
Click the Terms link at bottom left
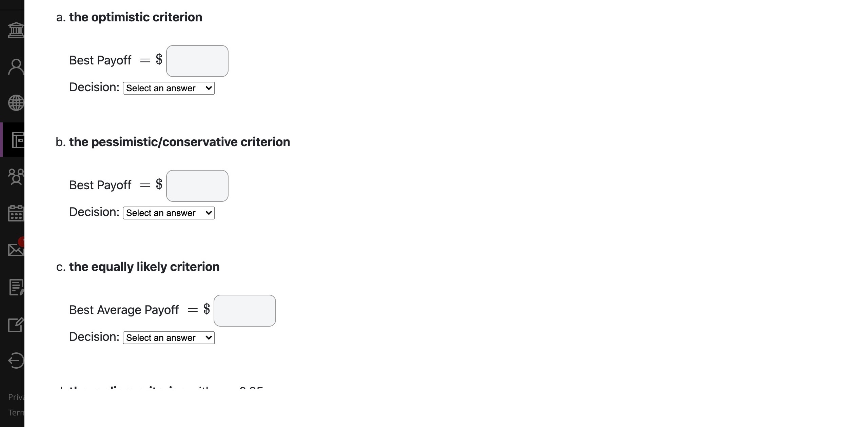16,412
